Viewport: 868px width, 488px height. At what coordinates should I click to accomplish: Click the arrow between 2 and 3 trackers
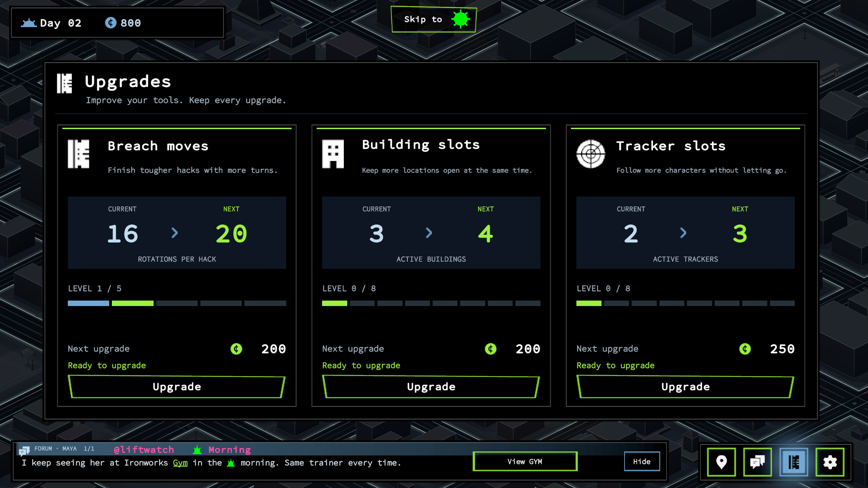(683, 233)
